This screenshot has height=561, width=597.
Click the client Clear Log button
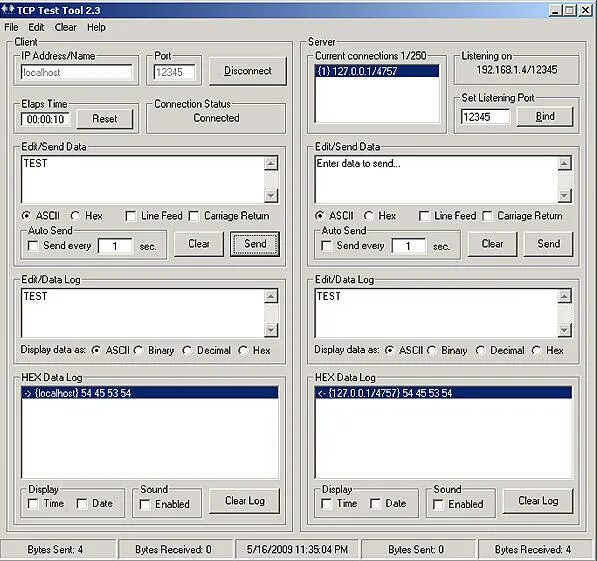click(x=244, y=501)
